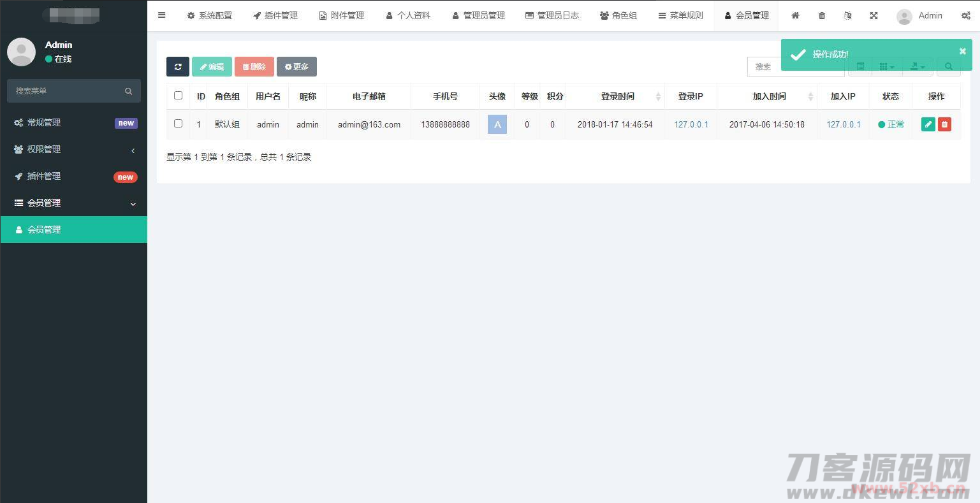Image resolution: width=980 pixels, height=503 pixels.
Task: Click the green pencil edit icon in row
Action: 928,125
